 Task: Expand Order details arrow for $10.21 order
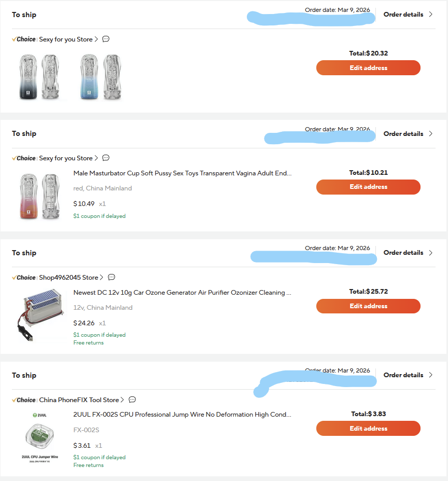pyautogui.click(x=430, y=133)
